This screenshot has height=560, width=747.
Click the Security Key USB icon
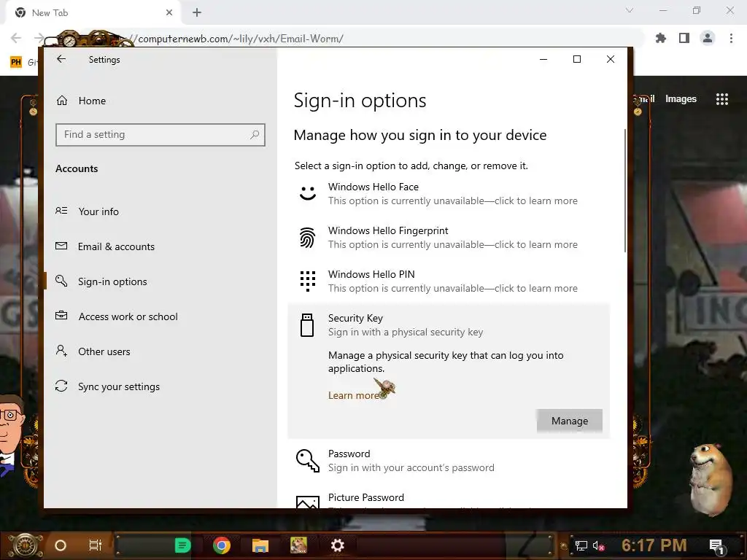coord(307,325)
